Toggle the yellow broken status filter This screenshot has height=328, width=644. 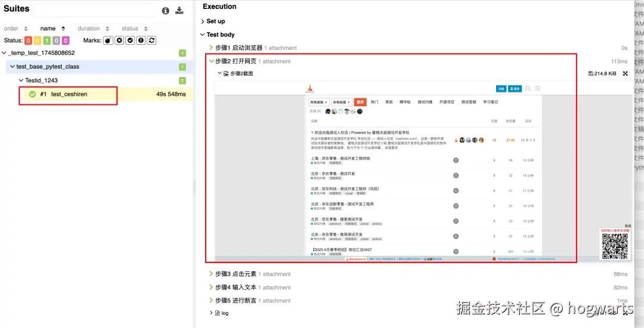click(38, 40)
